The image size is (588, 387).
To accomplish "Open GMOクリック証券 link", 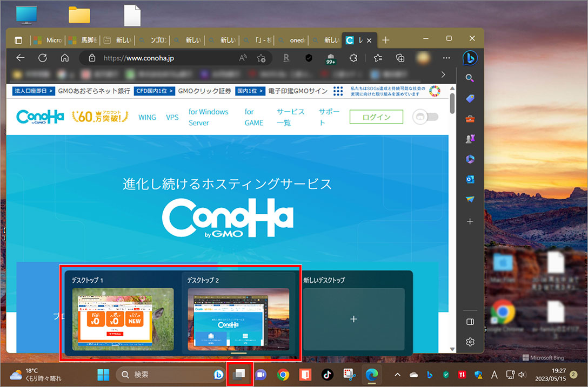I will pos(204,91).
